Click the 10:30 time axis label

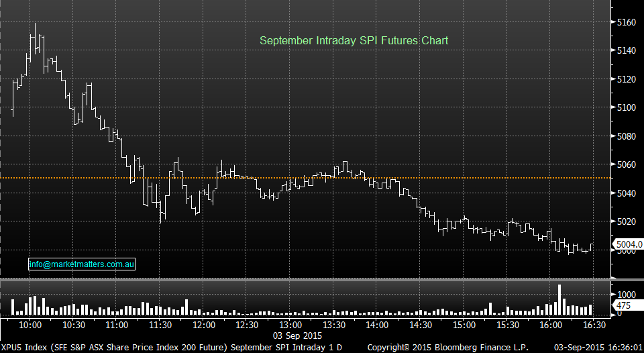click(74, 325)
